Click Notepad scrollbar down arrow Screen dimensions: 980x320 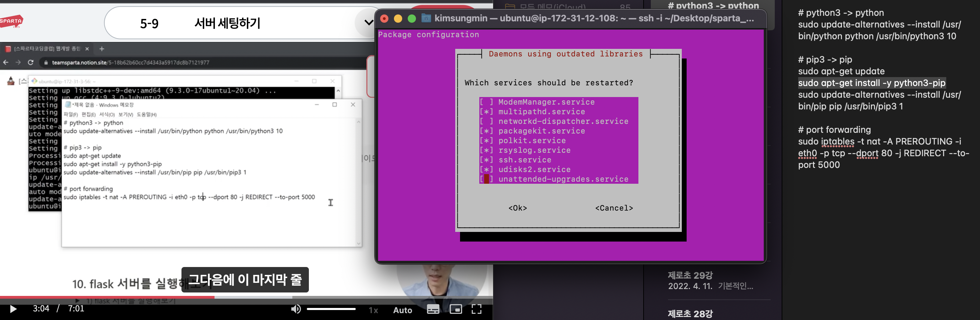click(358, 243)
